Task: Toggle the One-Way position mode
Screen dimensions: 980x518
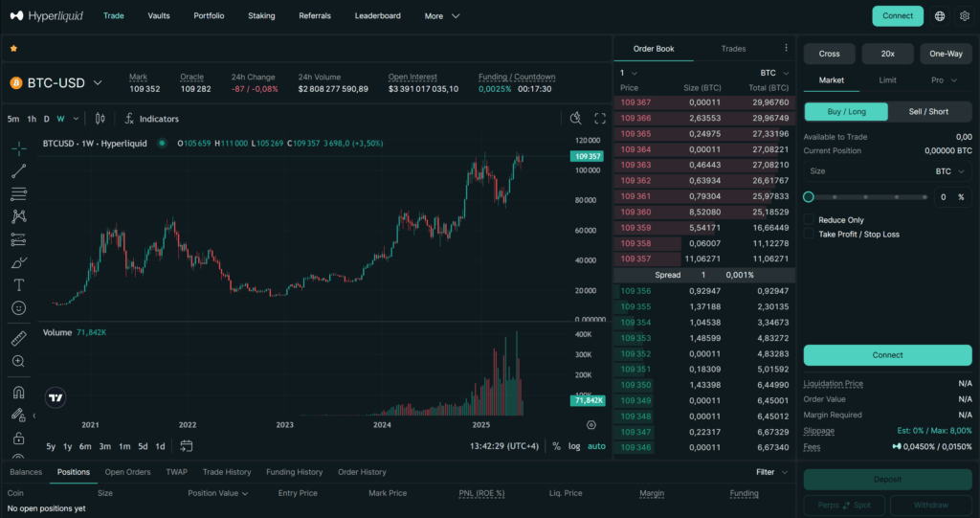Action: (x=946, y=54)
